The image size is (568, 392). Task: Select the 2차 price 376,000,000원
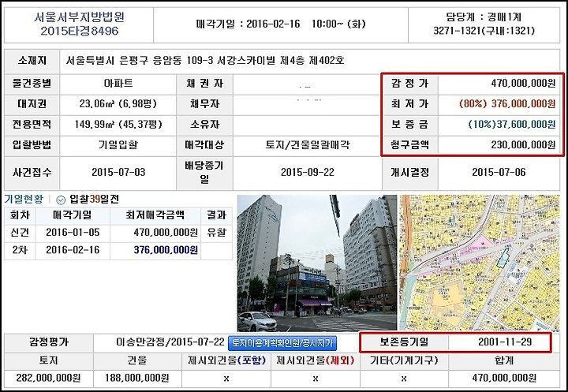click(166, 250)
